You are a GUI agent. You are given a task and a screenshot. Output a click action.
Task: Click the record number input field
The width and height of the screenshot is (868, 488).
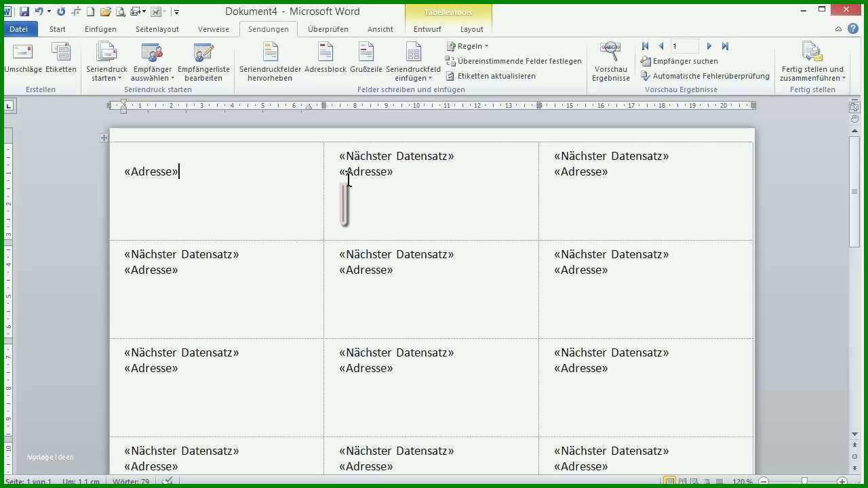pos(684,46)
